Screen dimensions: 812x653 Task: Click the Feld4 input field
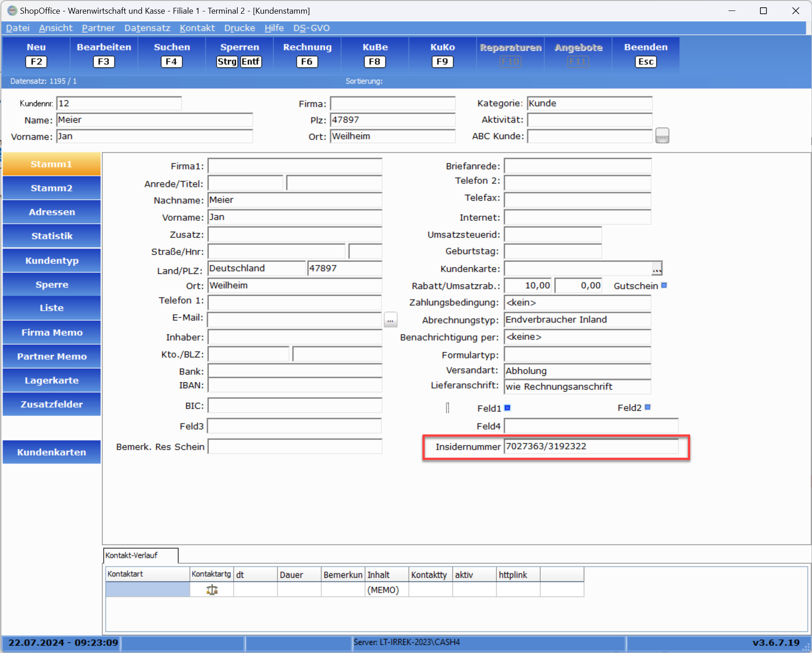pyautogui.click(x=591, y=426)
